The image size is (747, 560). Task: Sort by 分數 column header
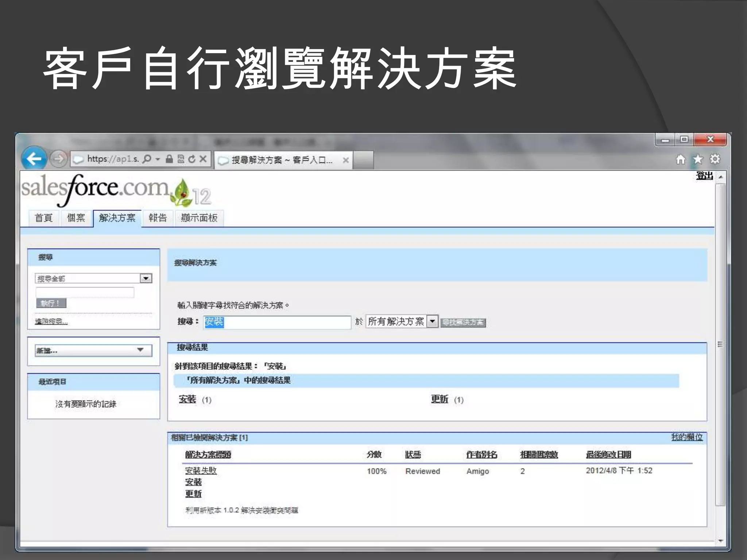tap(374, 455)
